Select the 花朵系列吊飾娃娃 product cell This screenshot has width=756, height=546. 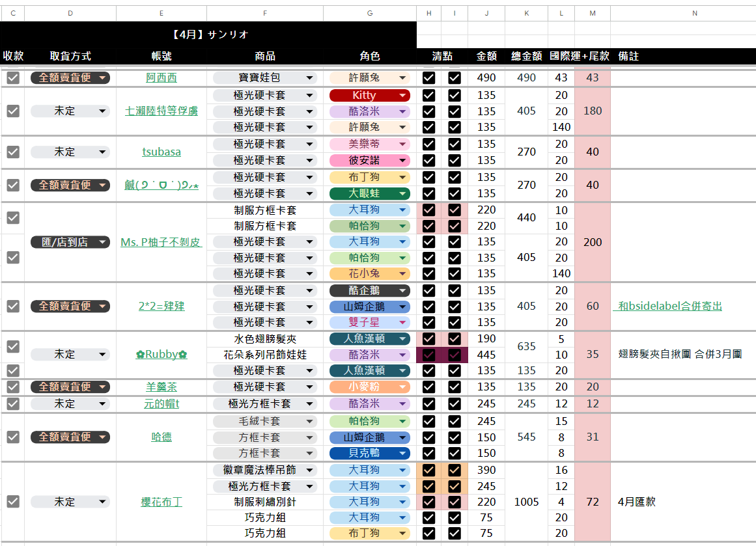[x=264, y=355]
